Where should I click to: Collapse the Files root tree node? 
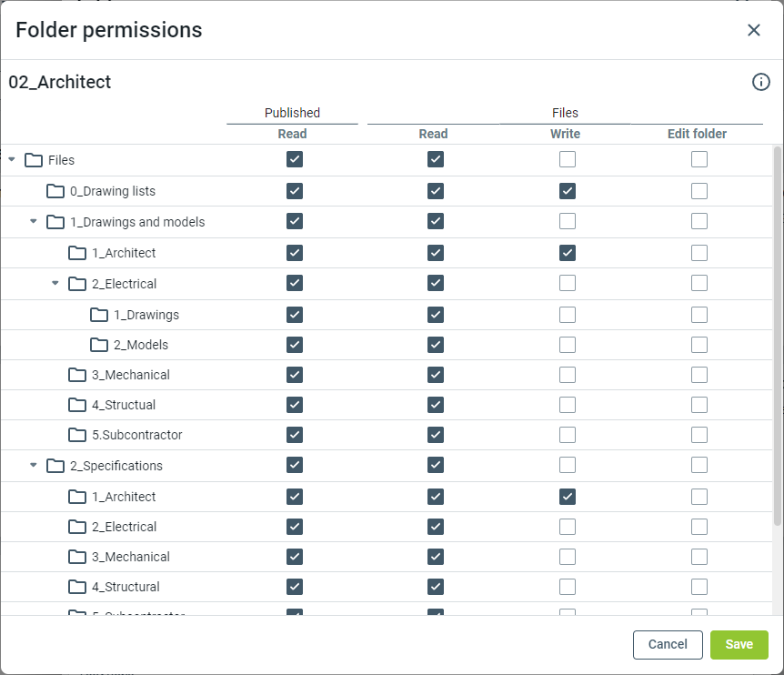[12, 160]
